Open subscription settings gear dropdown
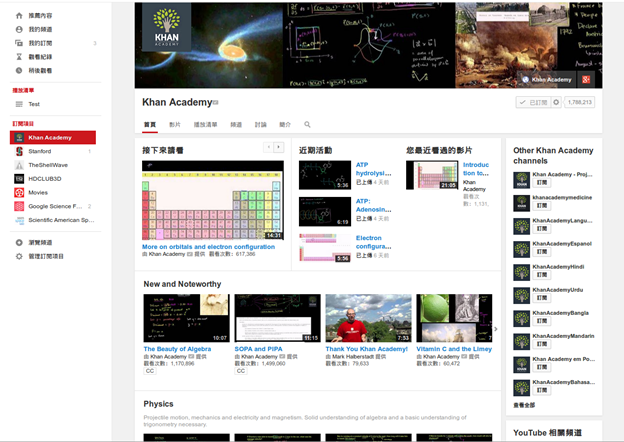This screenshot has width=624, height=442. pos(556,102)
